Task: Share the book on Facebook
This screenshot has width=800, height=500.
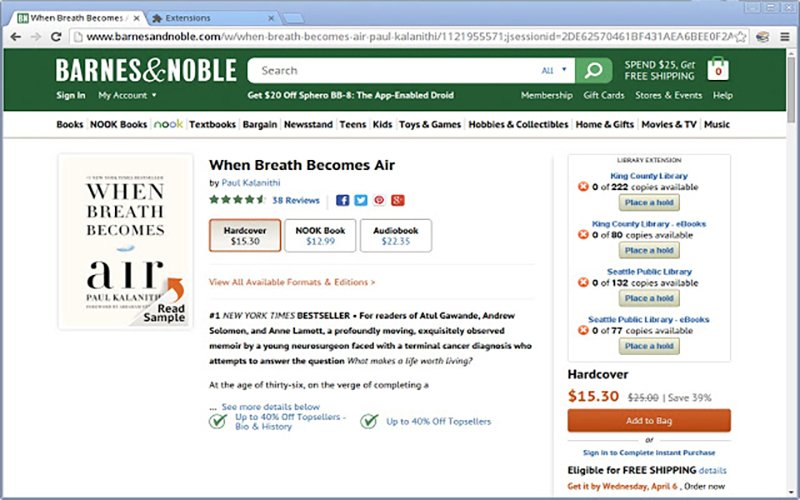Action: (343, 200)
